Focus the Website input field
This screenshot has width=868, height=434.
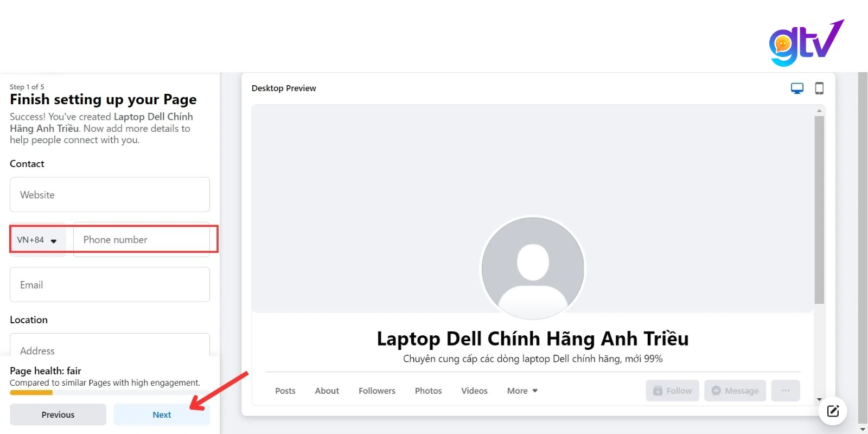coord(110,195)
